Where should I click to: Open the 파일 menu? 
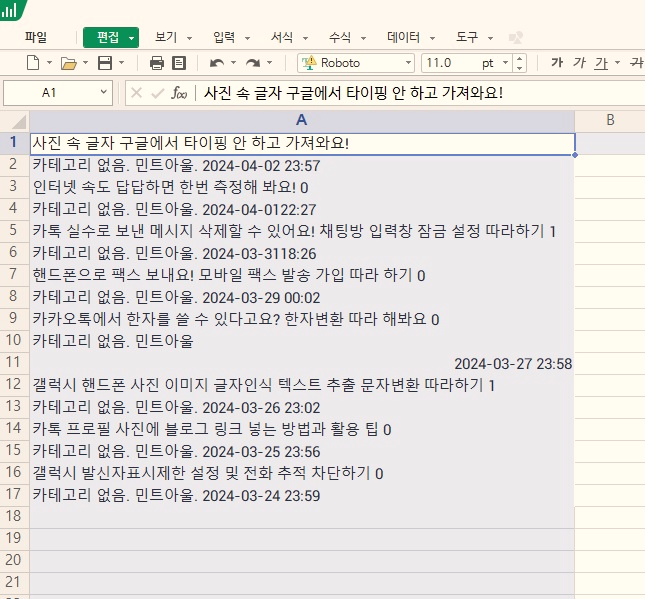pyautogui.click(x=36, y=37)
